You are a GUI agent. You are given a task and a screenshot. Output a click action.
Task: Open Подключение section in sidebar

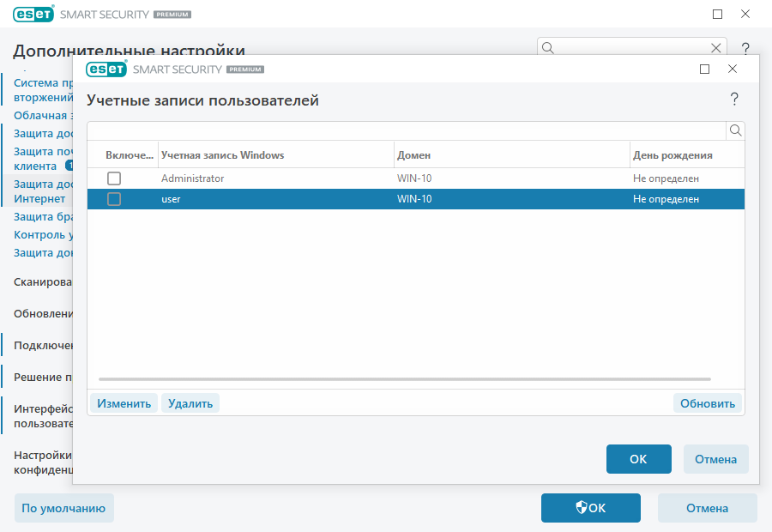click(44, 345)
